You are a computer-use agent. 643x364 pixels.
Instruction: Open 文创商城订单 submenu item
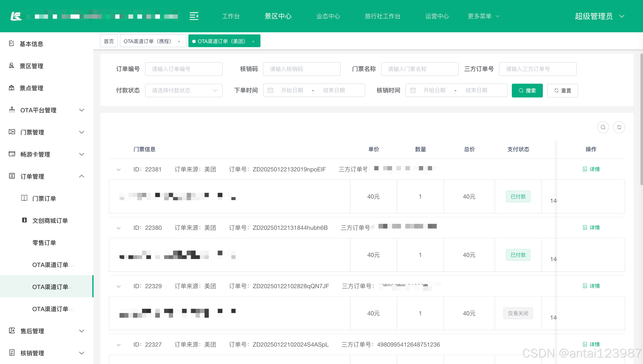click(50, 220)
